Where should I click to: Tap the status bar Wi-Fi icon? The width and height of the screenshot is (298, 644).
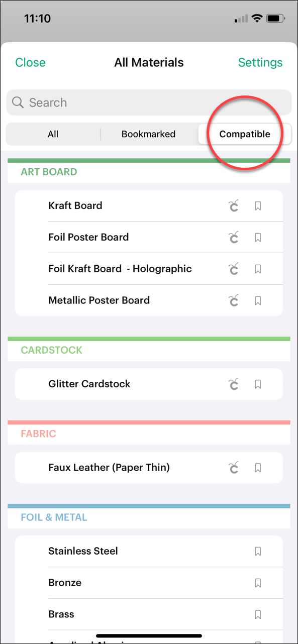(x=258, y=18)
